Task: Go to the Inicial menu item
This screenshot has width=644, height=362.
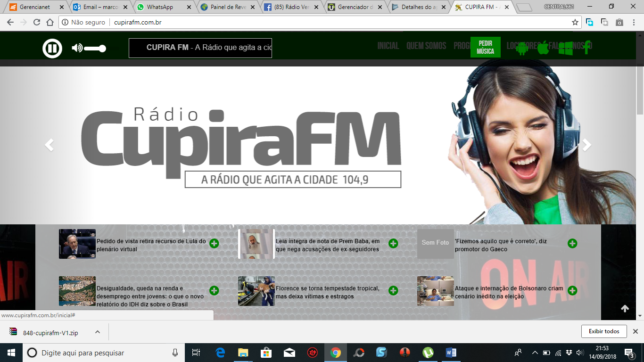Action: pos(388,46)
